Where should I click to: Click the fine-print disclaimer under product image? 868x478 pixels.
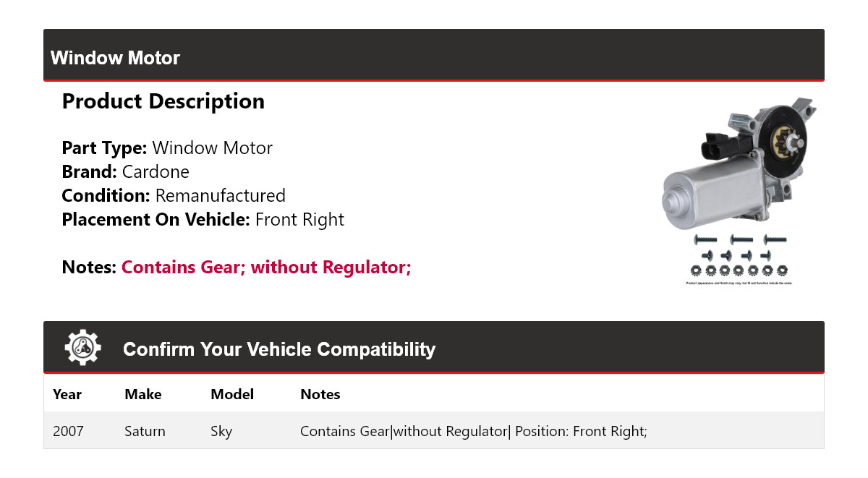[x=739, y=283]
